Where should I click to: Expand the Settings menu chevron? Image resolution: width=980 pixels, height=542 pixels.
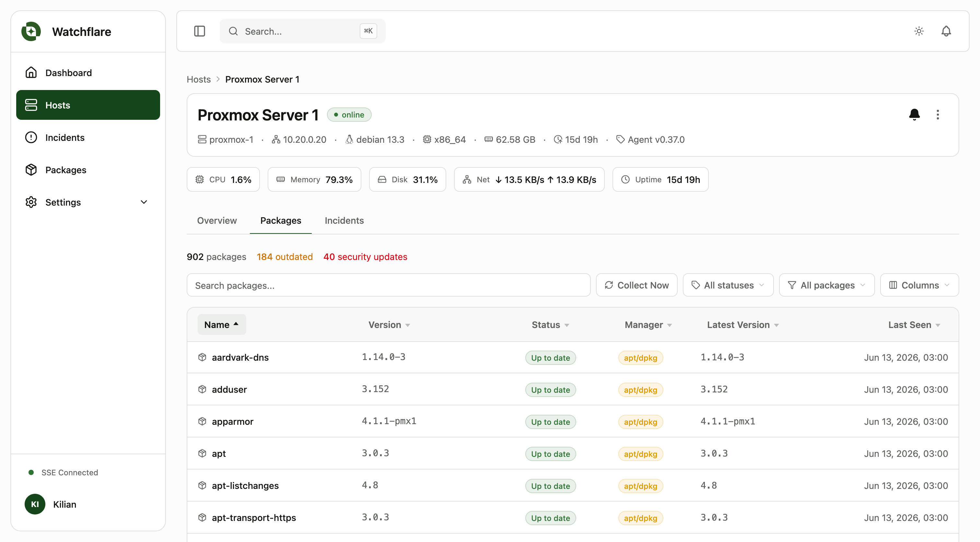click(x=144, y=202)
